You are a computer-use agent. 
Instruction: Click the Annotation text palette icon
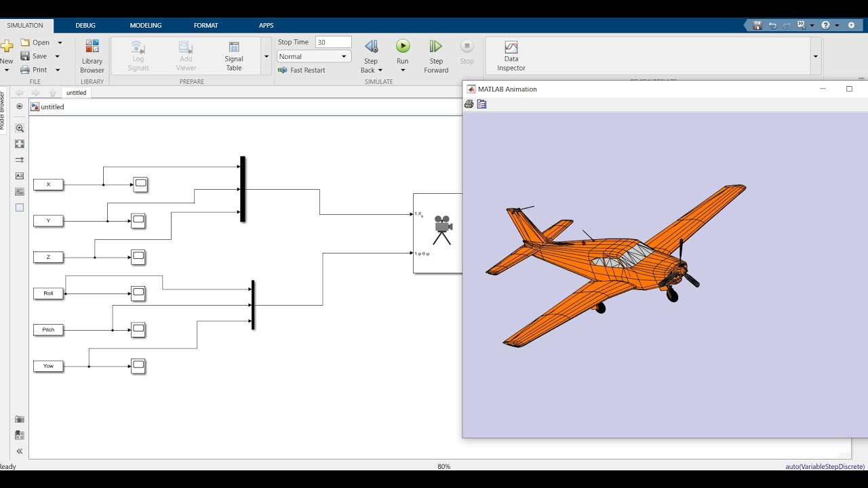[20, 176]
